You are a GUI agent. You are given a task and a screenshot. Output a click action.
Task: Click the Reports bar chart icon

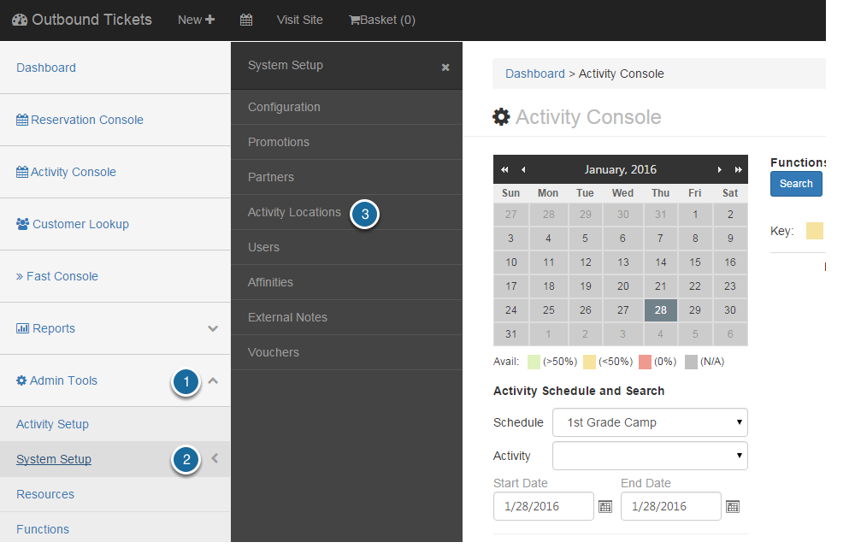coord(22,328)
